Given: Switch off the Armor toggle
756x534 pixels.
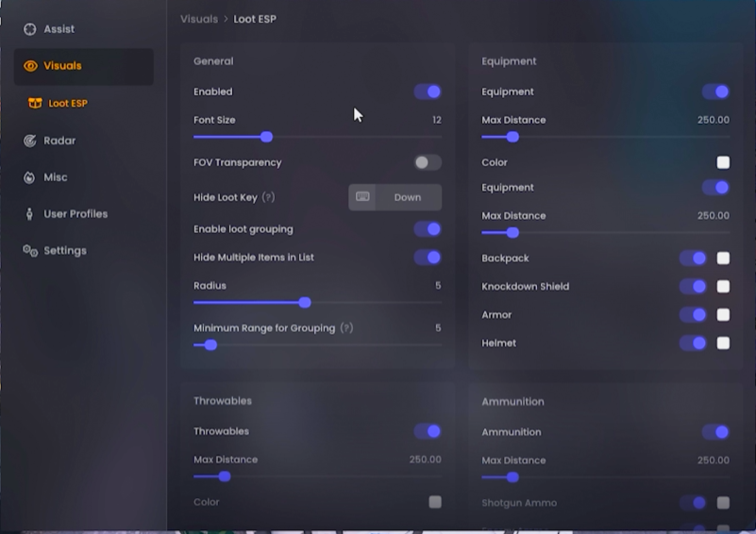Looking at the screenshot, I should coord(694,315).
